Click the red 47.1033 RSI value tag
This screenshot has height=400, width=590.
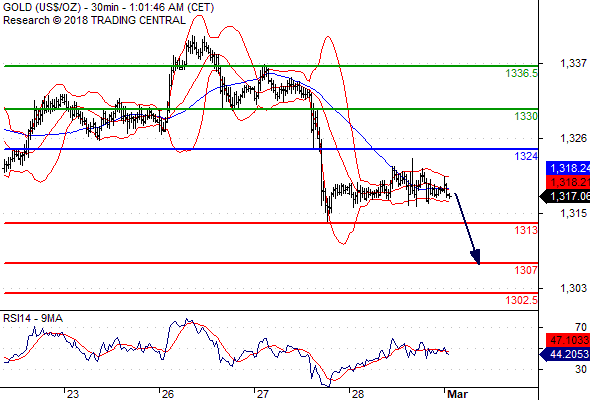click(x=568, y=340)
